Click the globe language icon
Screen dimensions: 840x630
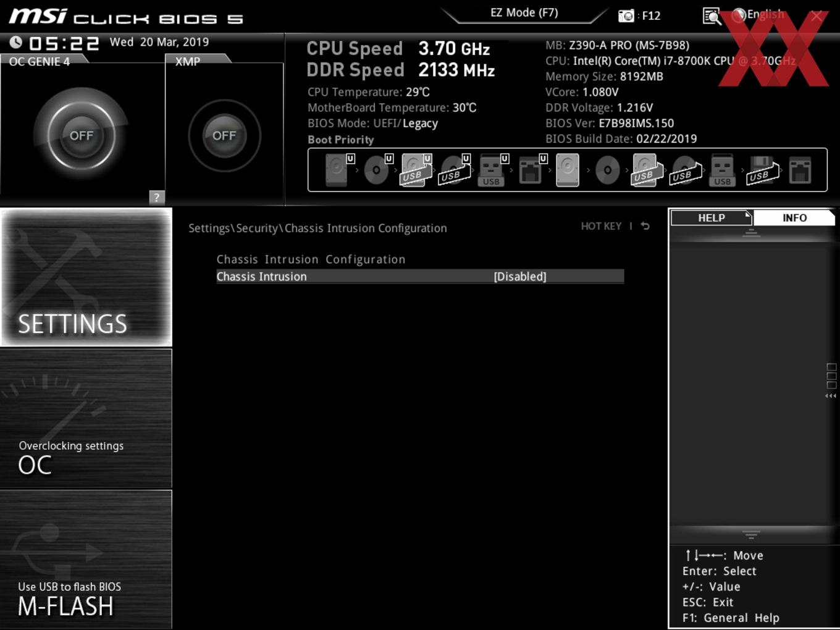pos(738,15)
